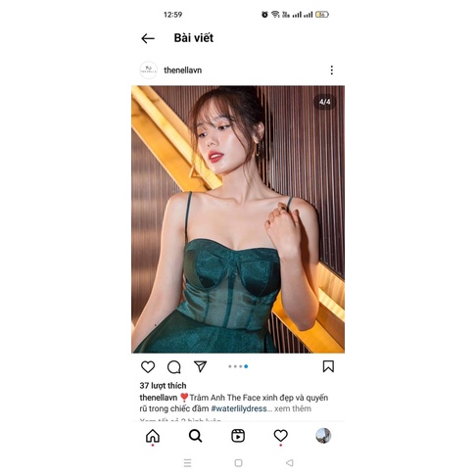Tap the Android home square button
Viewport: 476px width, 476px height.
click(238, 463)
